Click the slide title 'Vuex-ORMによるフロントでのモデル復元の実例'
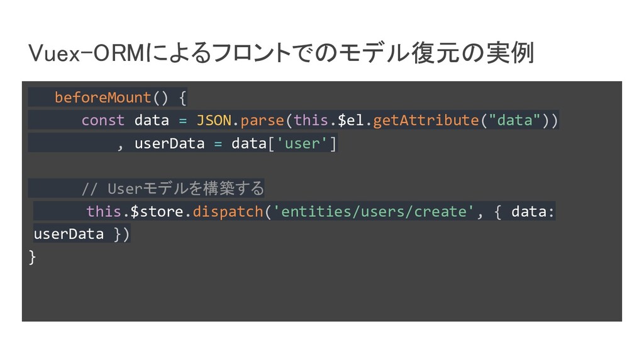The height and width of the screenshot is (362, 644). point(281,53)
